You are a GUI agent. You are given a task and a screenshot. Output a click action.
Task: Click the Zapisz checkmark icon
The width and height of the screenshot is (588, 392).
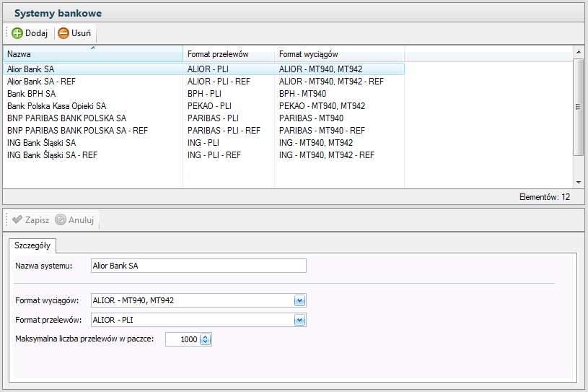[x=17, y=219]
